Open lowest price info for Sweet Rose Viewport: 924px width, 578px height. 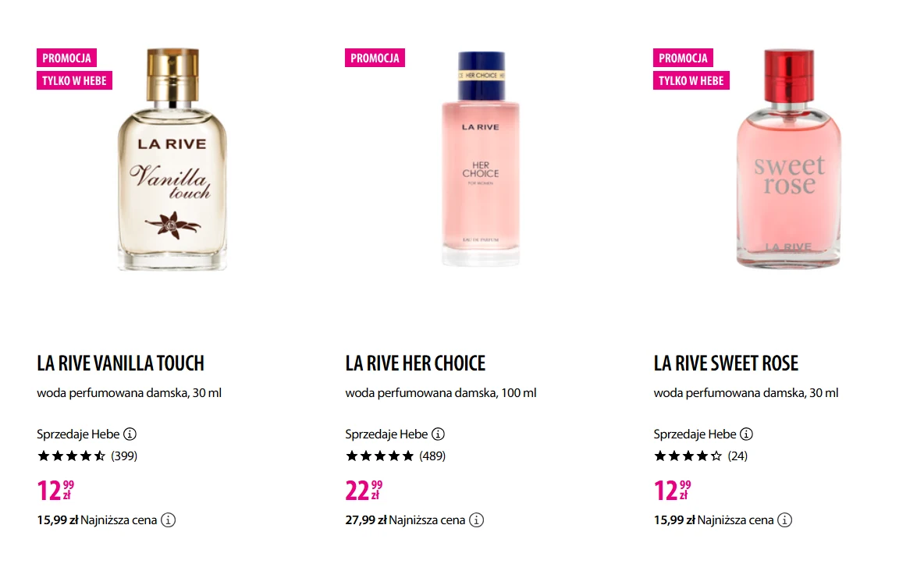pos(785,520)
